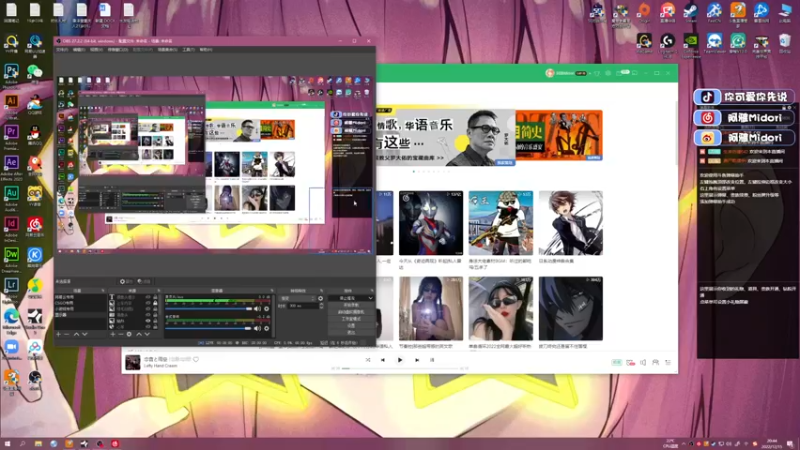Toggle visibility of the last source row
The image size is (800, 450).
click(148, 327)
